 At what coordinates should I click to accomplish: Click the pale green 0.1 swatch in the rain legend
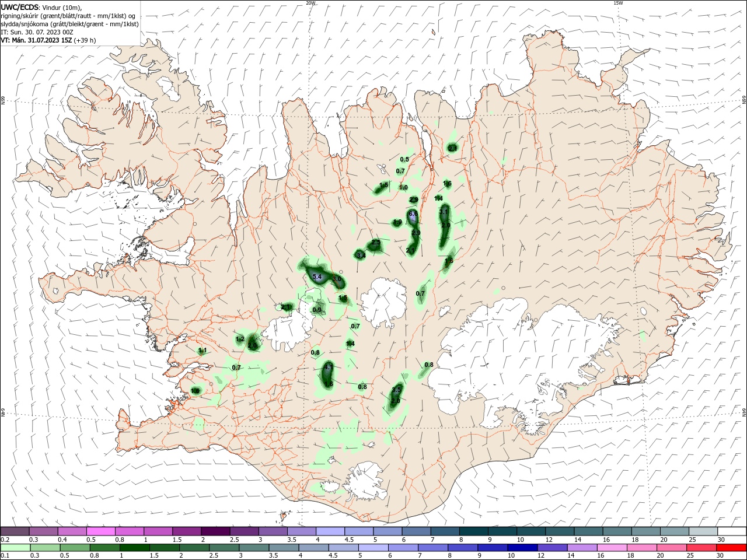point(15,548)
